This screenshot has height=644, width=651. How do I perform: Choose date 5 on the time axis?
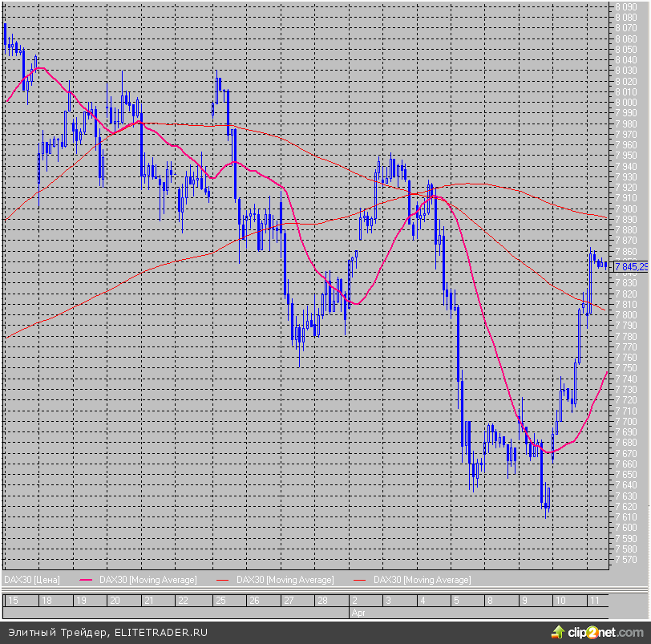pyautogui.click(x=456, y=600)
